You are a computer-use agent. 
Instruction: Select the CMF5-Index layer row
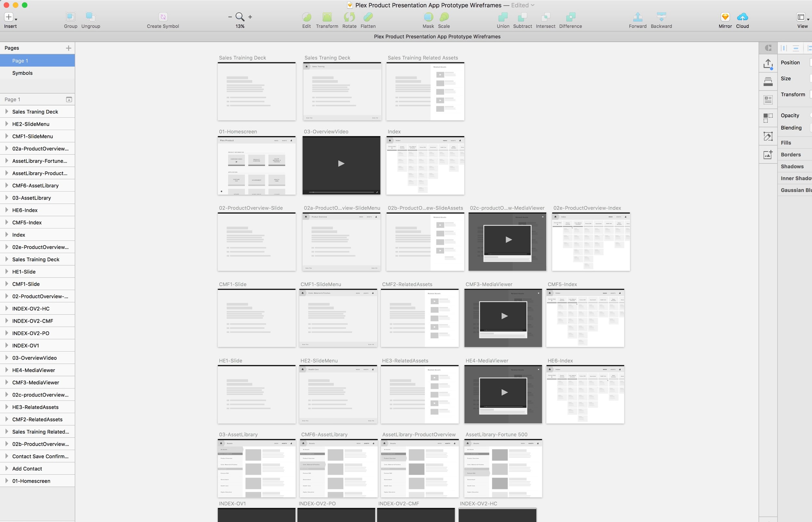pyautogui.click(x=37, y=222)
